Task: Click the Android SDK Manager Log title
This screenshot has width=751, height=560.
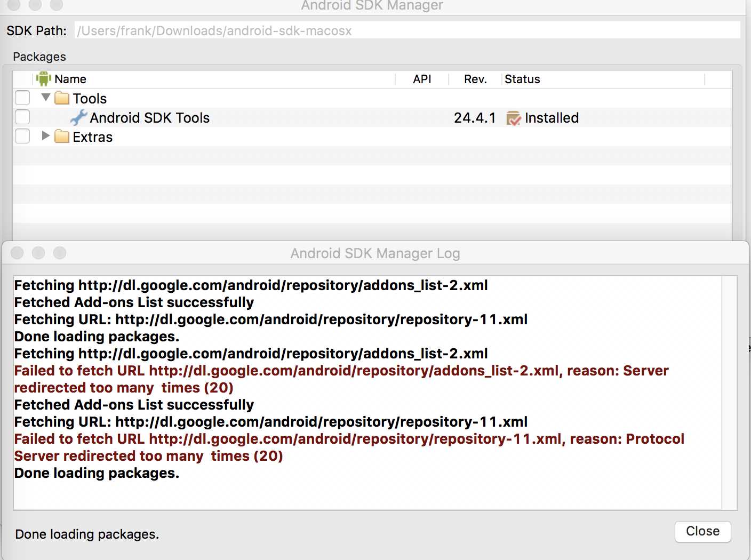Action: click(375, 253)
